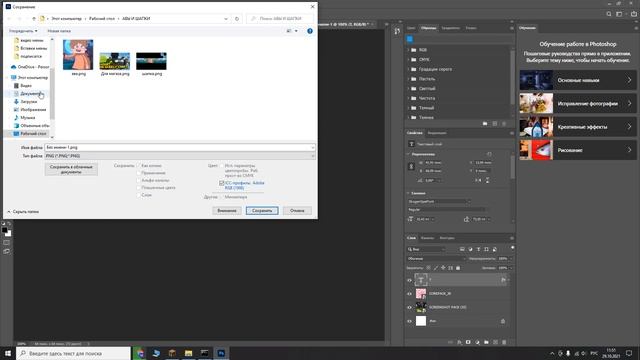Viewport: 640px width, 360px height.
Task: Open Photoshop share icon at top right
Action: click(x=634, y=14)
